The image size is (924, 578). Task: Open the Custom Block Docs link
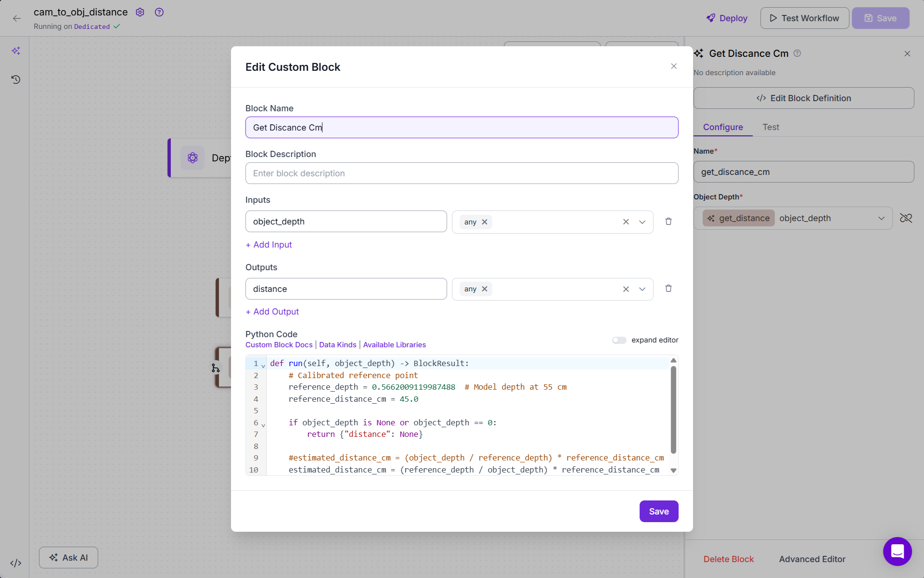(279, 345)
